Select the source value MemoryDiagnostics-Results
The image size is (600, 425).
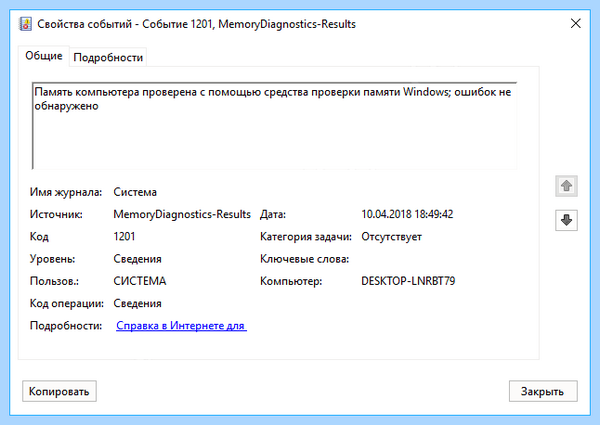click(x=182, y=214)
